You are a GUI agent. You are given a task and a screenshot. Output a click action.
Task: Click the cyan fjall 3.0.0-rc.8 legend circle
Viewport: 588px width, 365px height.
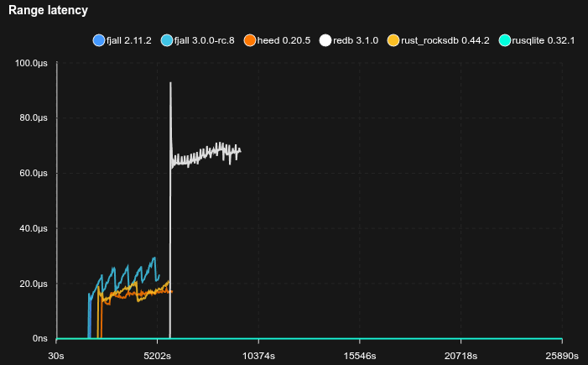(x=166, y=40)
